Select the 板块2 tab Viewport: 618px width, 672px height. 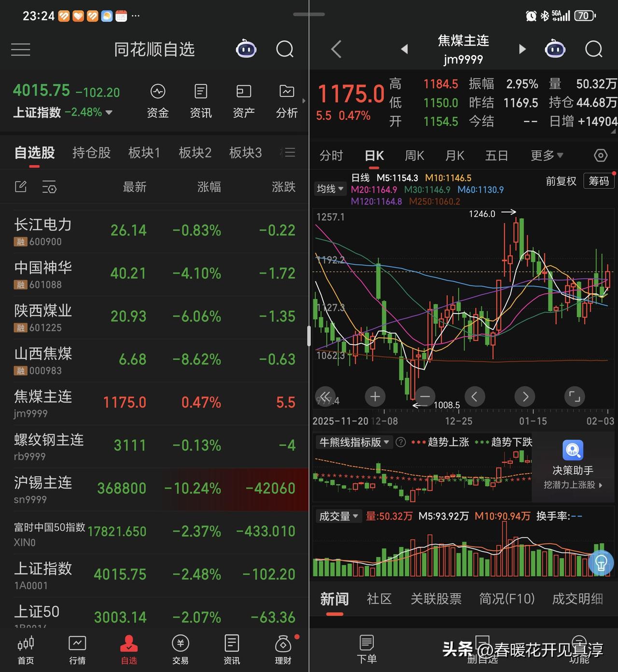click(195, 153)
